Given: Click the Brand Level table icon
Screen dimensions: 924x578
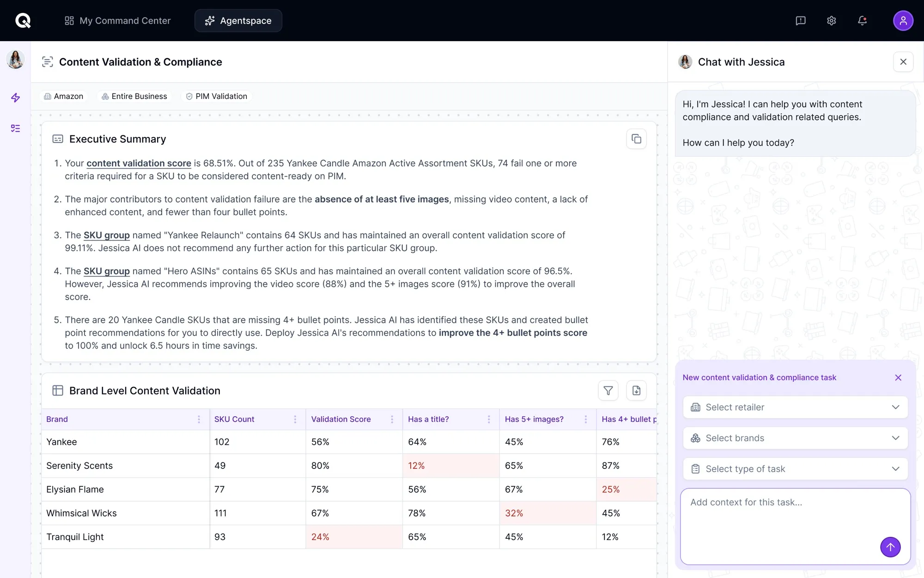Looking at the screenshot, I should click(x=58, y=391).
